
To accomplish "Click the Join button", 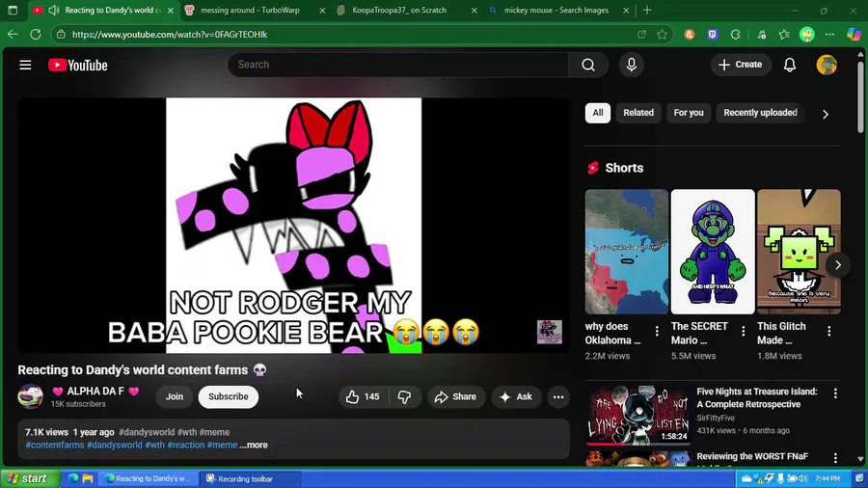I will click(x=175, y=396).
